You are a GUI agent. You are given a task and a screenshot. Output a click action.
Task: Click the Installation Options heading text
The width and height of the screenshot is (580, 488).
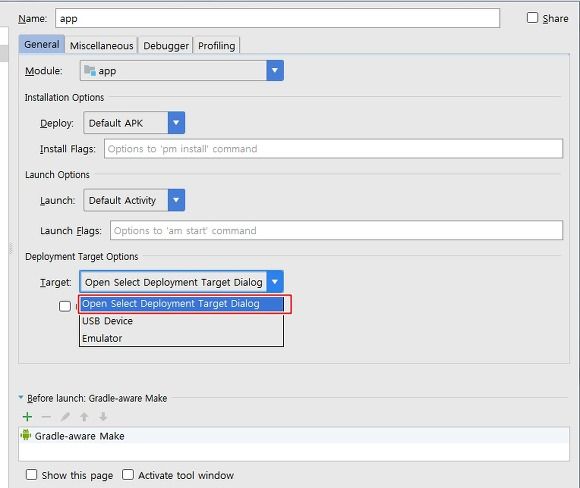[64, 97]
